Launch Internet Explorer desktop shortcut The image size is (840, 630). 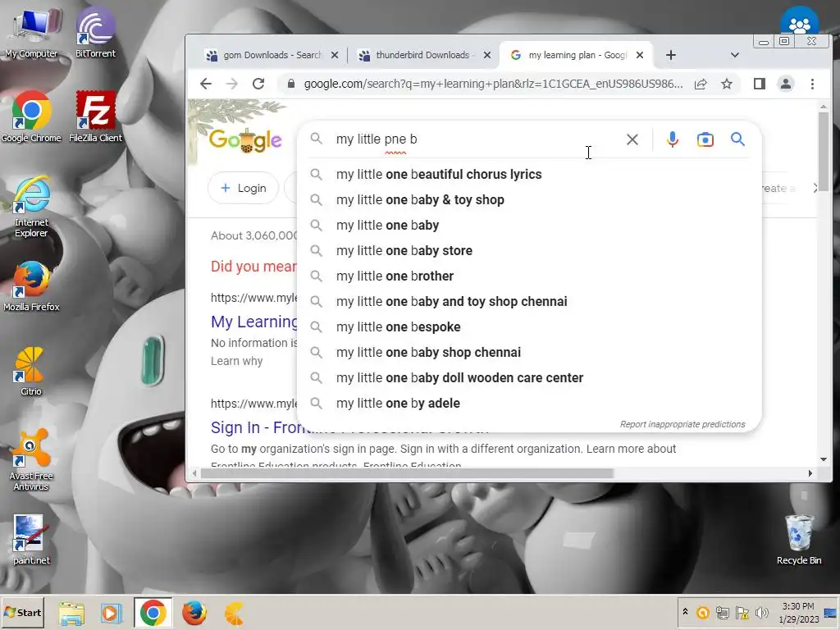(x=31, y=207)
